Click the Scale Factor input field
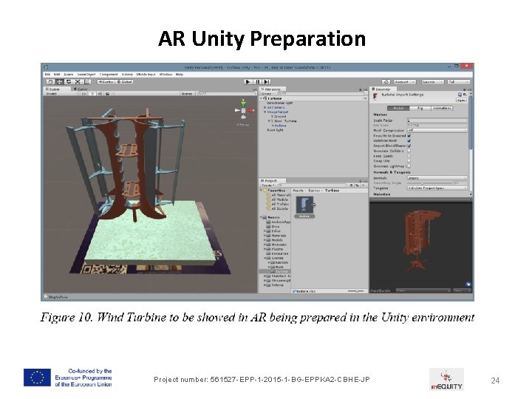532x399 pixels. pos(437,120)
